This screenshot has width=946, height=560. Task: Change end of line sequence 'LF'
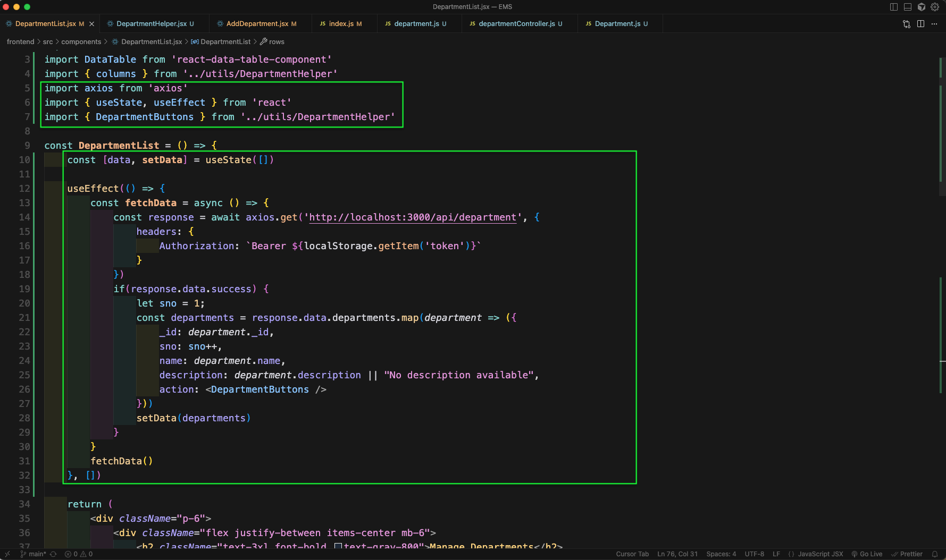click(x=776, y=554)
